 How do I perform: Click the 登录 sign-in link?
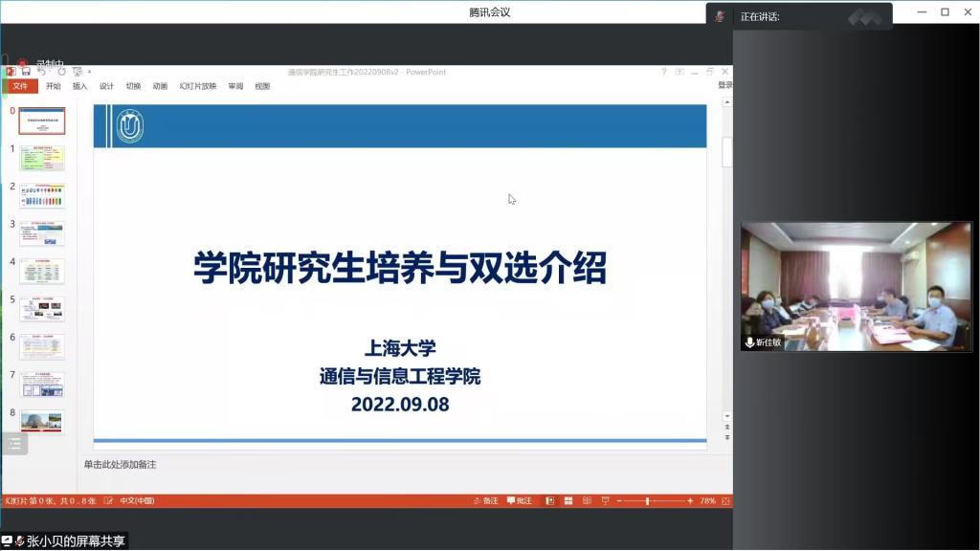coord(725,85)
